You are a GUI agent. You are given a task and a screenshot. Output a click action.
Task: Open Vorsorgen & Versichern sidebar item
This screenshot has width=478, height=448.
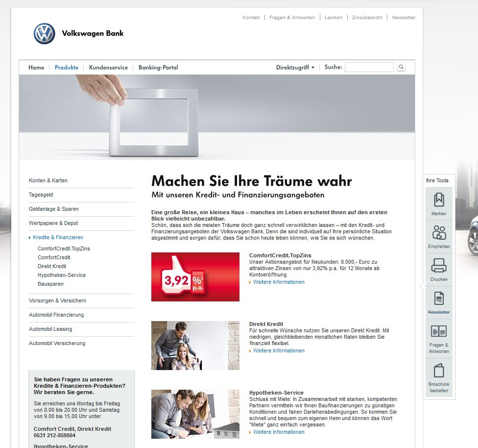click(x=57, y=300)
